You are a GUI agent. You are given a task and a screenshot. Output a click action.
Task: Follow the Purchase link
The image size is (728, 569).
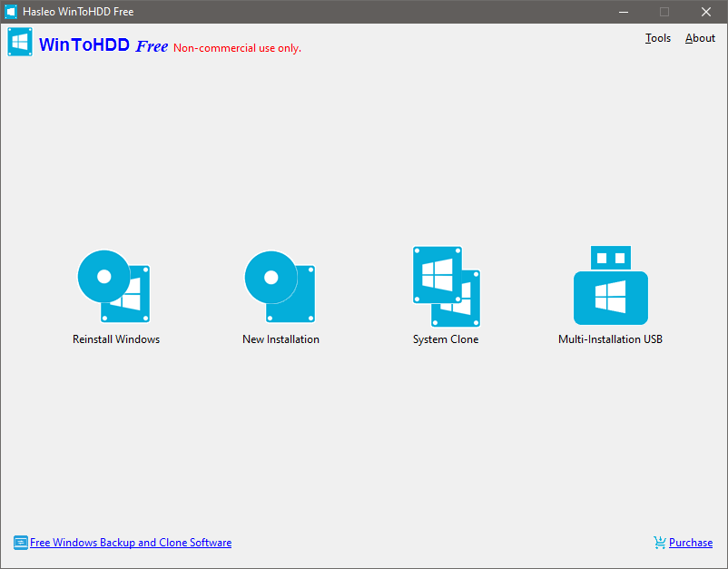click(691, 543)
